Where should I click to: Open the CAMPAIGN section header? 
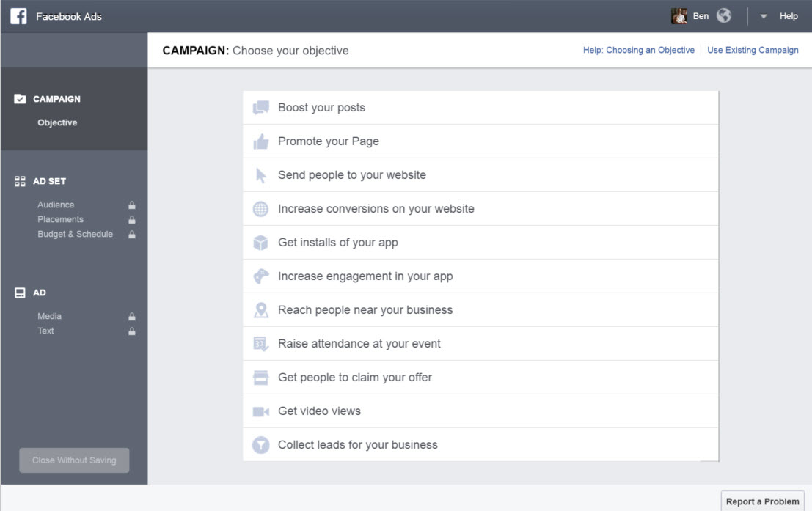pyautogui.click(x=56, y=99)
